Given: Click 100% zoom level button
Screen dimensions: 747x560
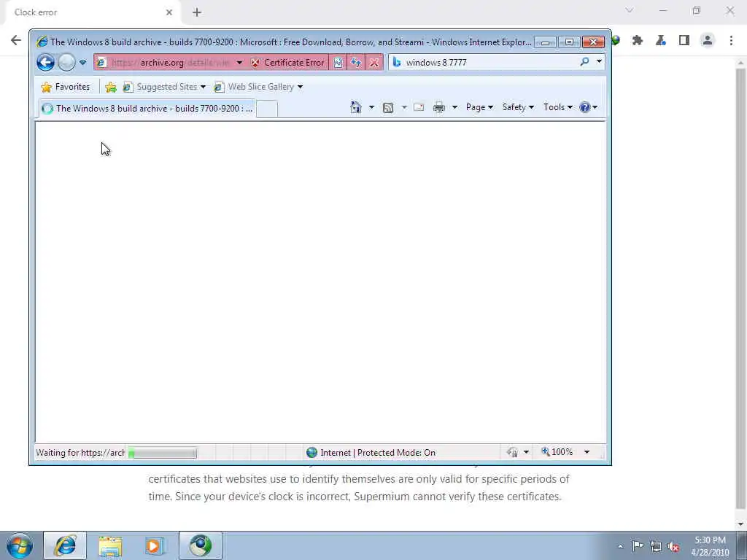Looking at the screenshot, I should click(x=557, y=452).
